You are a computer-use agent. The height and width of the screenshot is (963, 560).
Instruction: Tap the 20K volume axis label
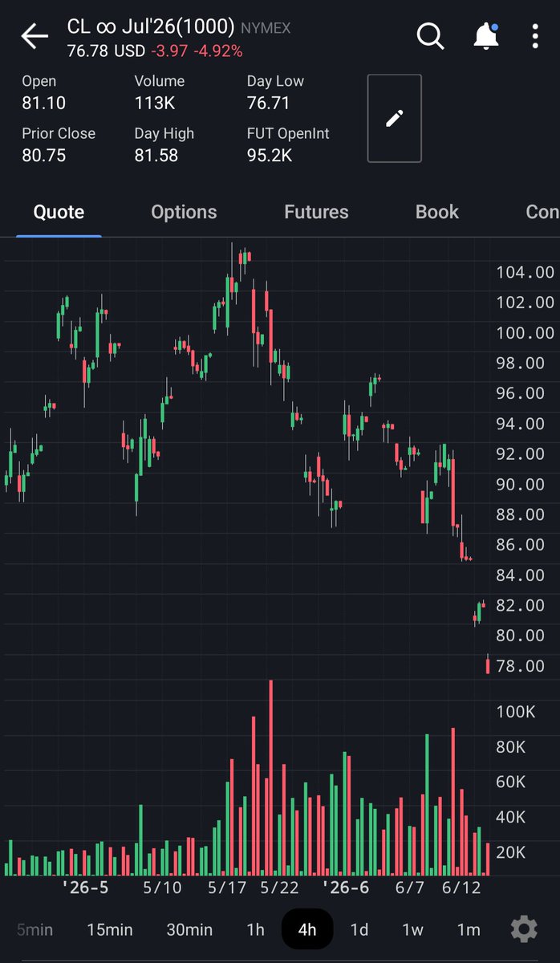[511, 852]
